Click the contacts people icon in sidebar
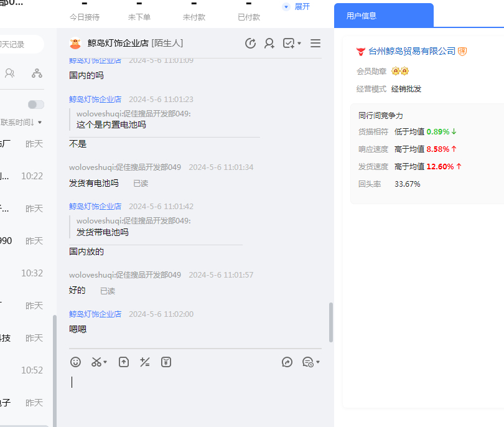 pyautogui.click(x=10, y=73)
